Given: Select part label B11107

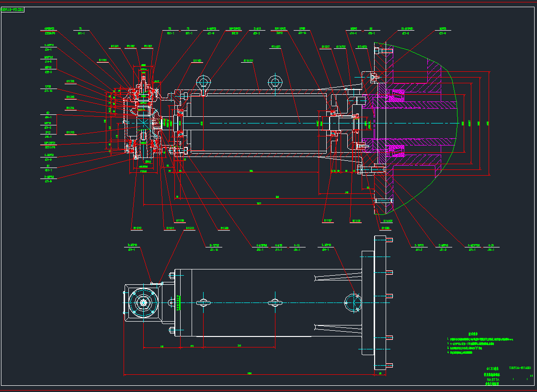Looking at the screenshot, I should 328,221.
